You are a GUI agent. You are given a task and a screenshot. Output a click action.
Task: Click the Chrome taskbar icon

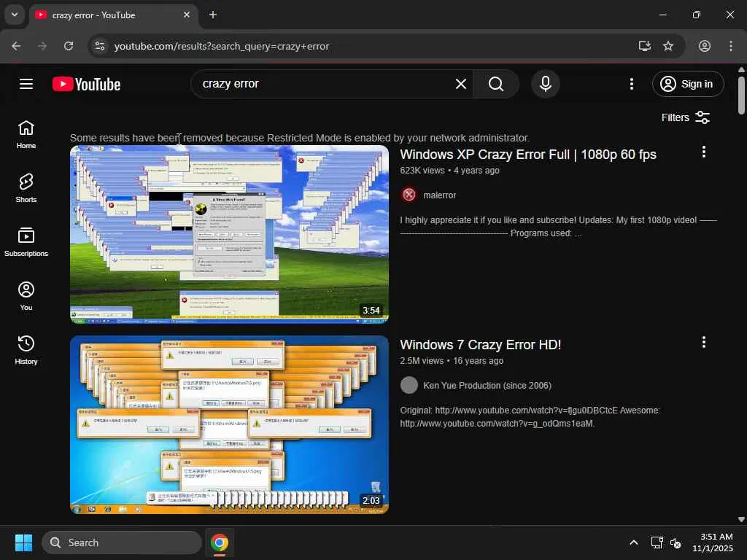pyautogui.click(x=220, y=542)
